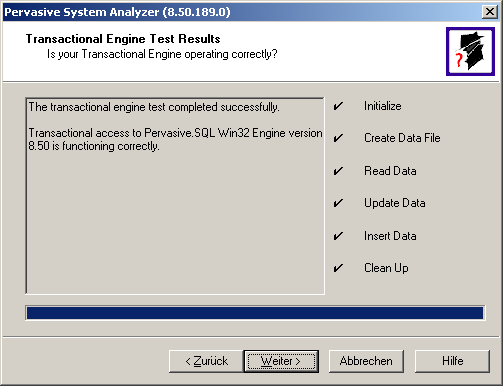Click the 'Insert Data' step label

[x=390, y=236]
